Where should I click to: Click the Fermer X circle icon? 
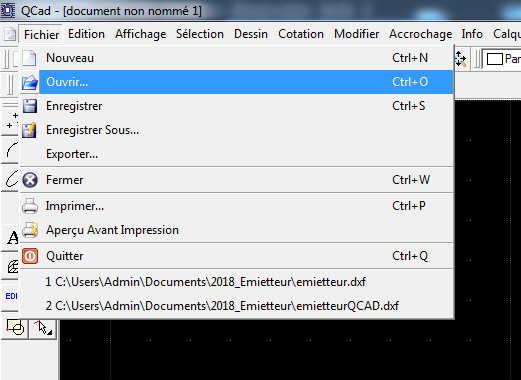pyautogui.click(x=30, y=180)
